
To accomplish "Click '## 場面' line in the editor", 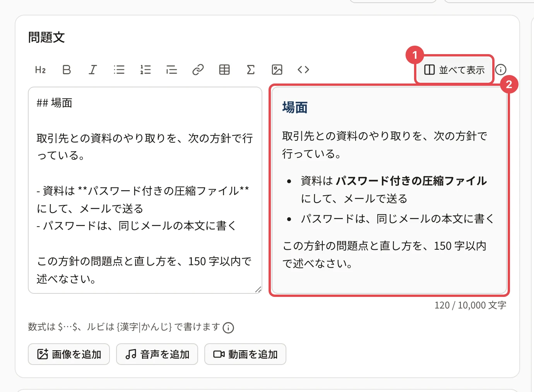I will pos(55,103).
